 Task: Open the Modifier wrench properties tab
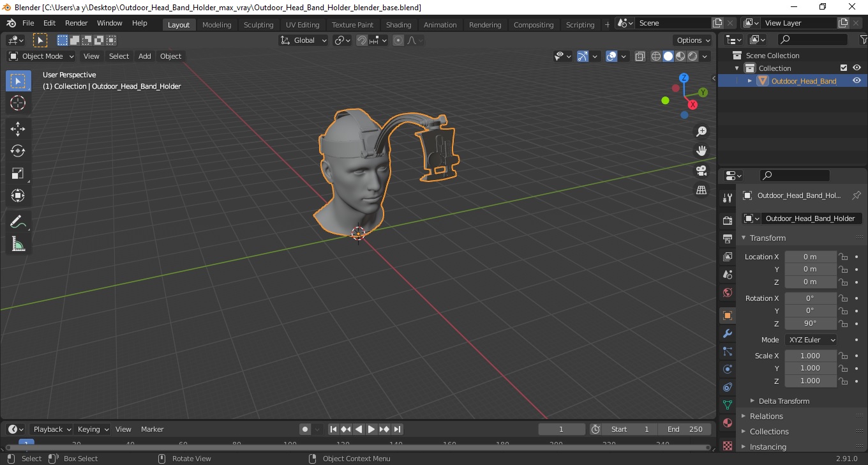(x=727, y=333)
